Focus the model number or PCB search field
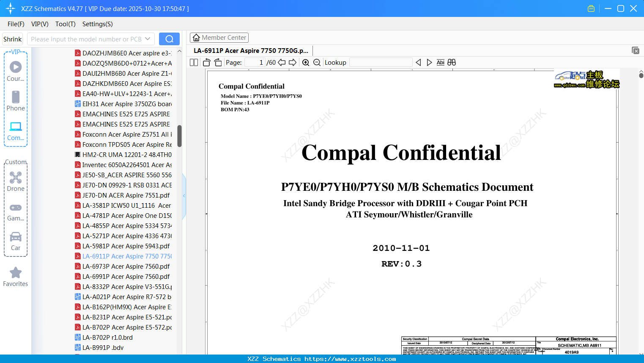This screenshot has height=363, width=644. click(x=86, y=39)
